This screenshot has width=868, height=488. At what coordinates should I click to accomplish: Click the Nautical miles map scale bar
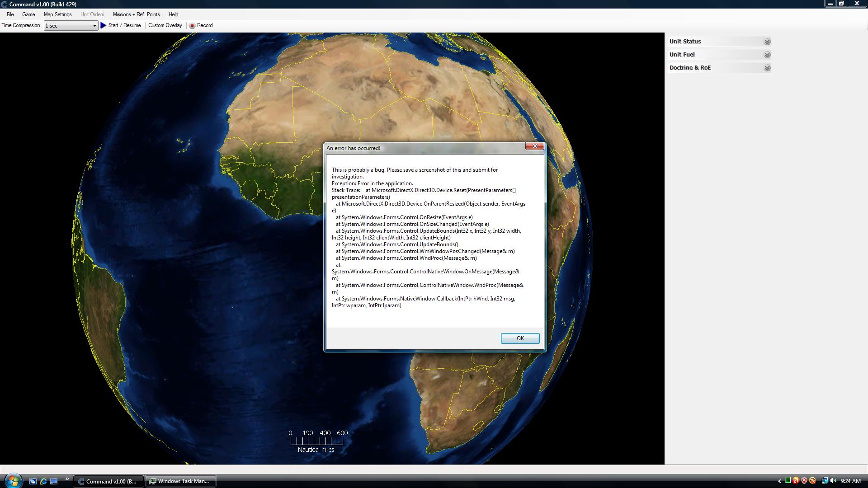[x=316, y=441]
